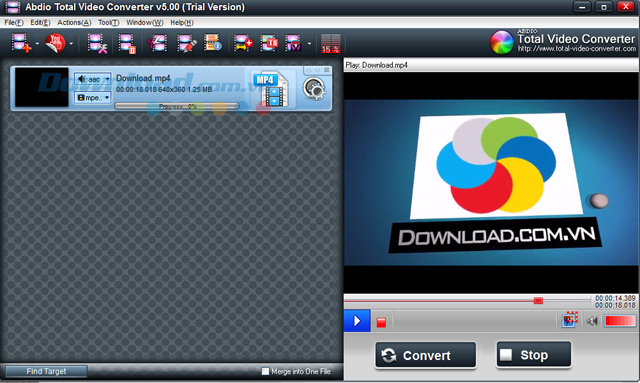Click the join videos icon with red plus

click(243, 43)
